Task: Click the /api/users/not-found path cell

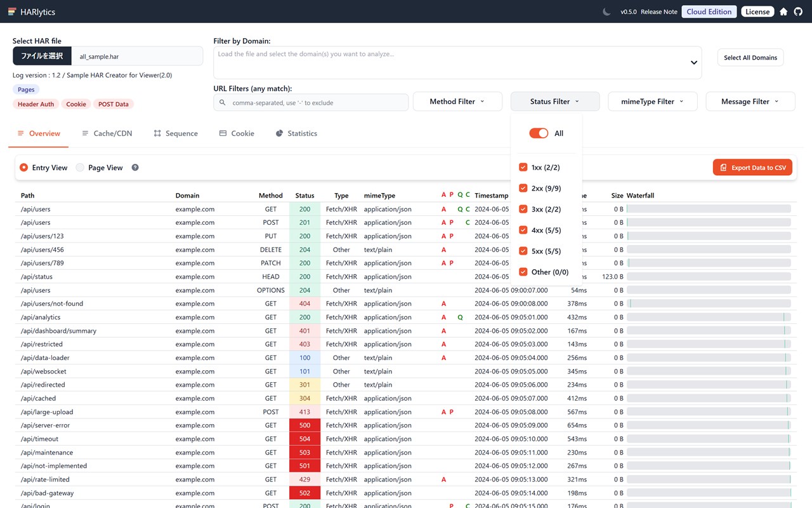Action: click(x=51, y=304)
